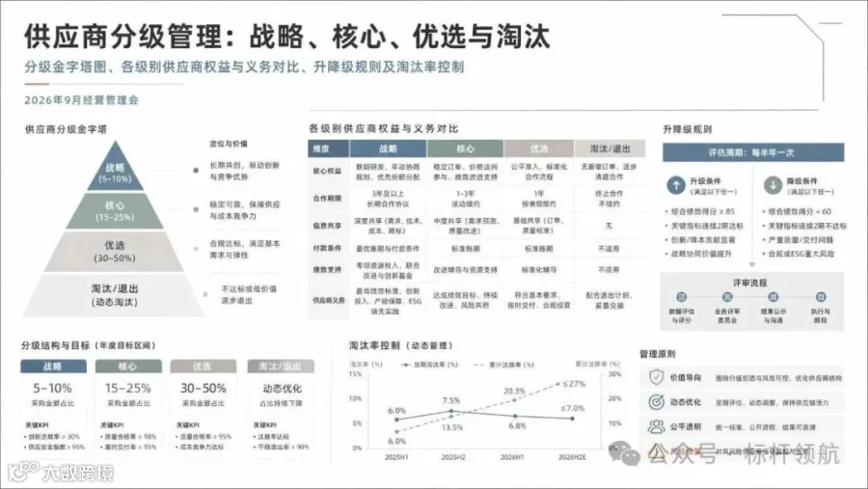Click the 淘汰率控制（动态管理）section heading

401,345
